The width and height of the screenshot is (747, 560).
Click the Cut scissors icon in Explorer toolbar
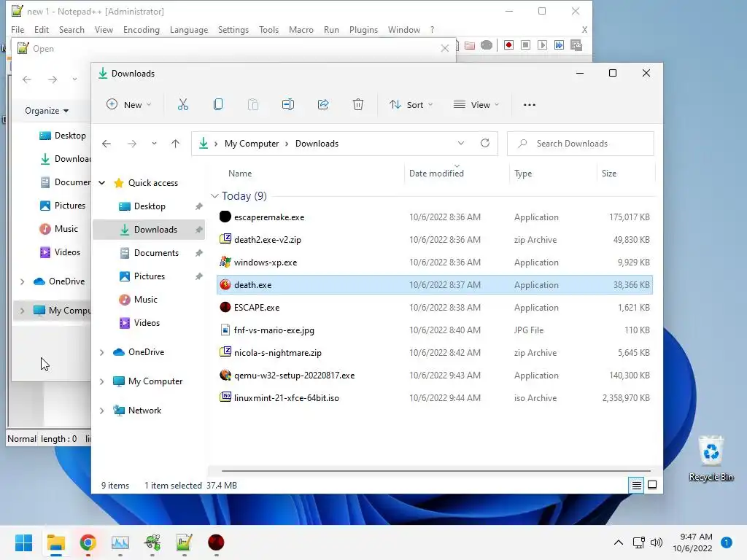click(x=183, y=105)
